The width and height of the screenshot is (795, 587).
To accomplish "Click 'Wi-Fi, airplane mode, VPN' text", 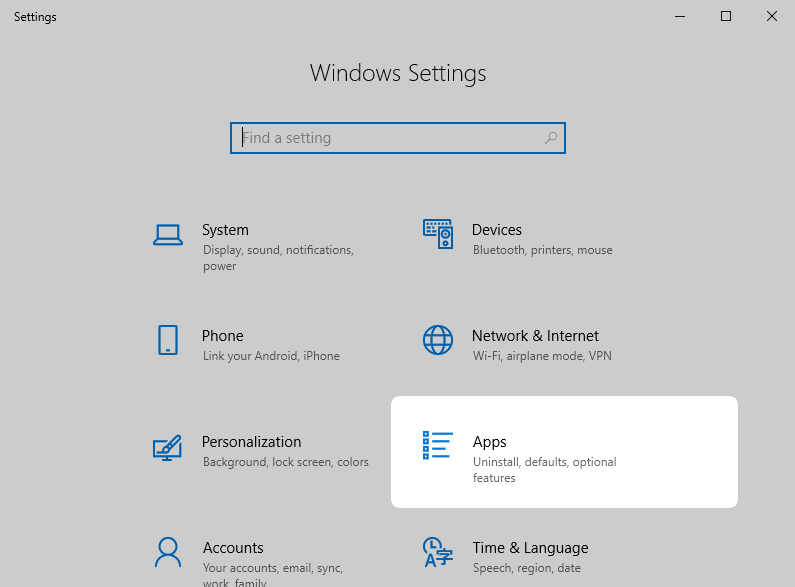I will click(x=542, y=356).
